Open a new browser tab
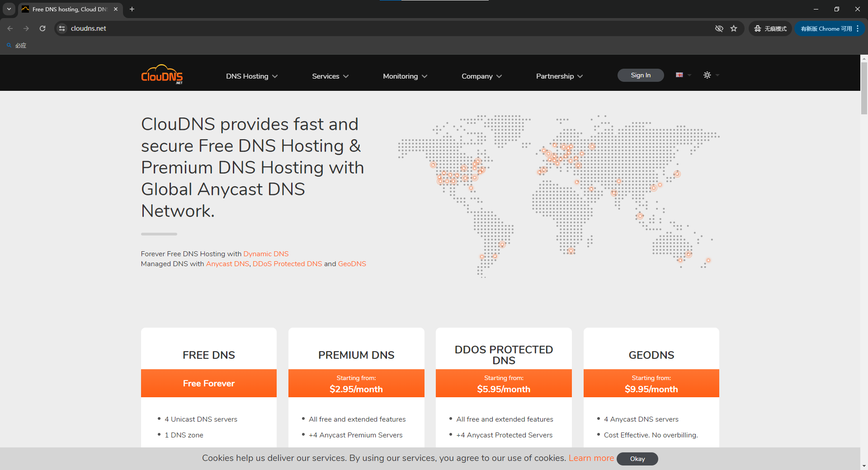 tap(132, 9)
